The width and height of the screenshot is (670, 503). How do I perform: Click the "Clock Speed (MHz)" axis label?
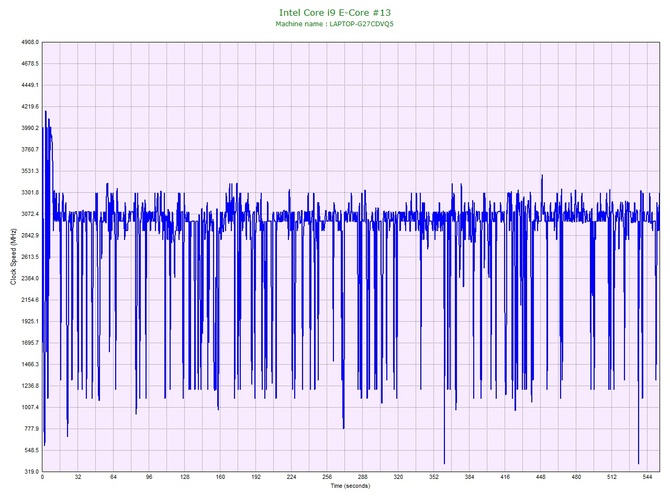tap(13, 257)
